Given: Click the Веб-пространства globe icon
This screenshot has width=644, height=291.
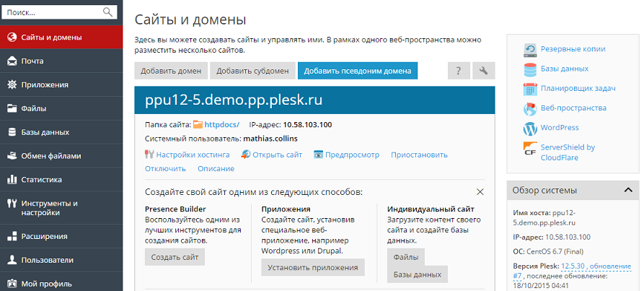Looking at the screenshot, I should tap(530, 108).
